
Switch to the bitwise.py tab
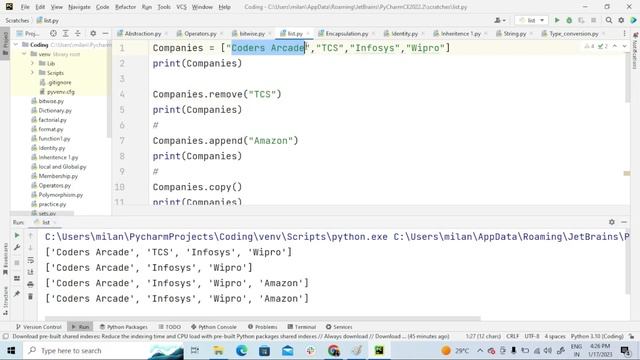252,33
